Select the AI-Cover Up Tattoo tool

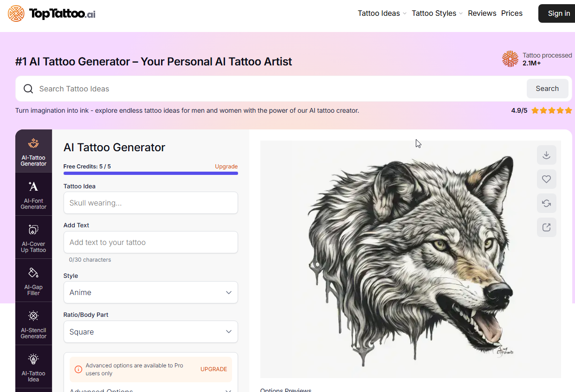(x=33, y=237)
